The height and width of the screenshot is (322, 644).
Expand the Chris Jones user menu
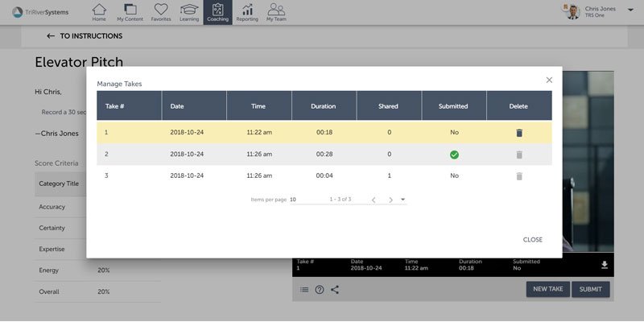click(x=629, y=10)
